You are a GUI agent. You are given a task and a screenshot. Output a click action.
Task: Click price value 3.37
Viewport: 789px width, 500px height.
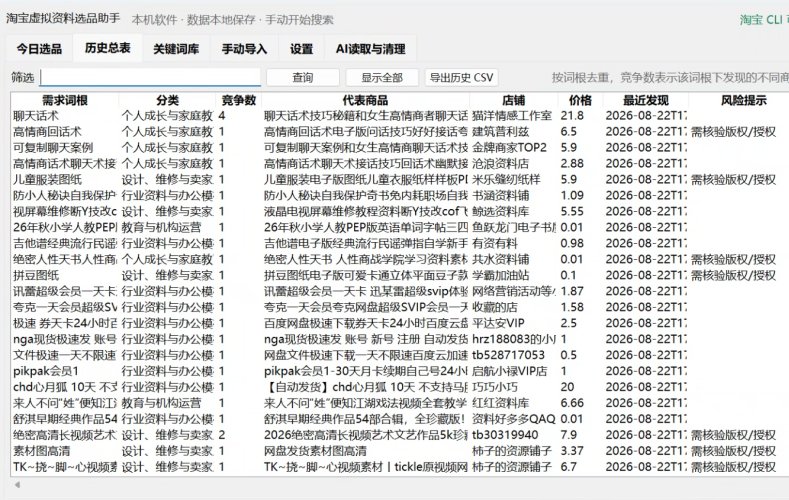pyautogui.click(x=572, y=451)
